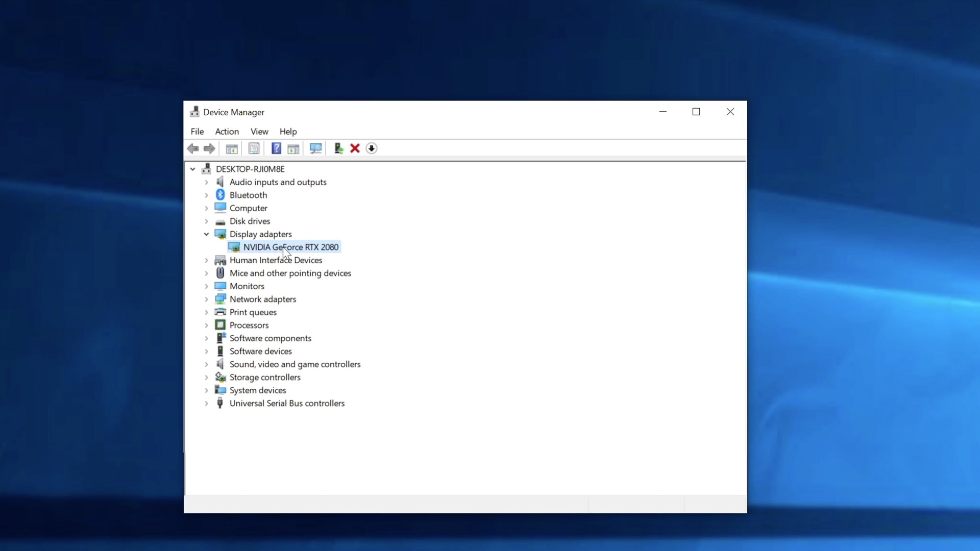This screenshot has height=551, width=980.
Task: Open the Action menu
Action: [x=227, y=132]
